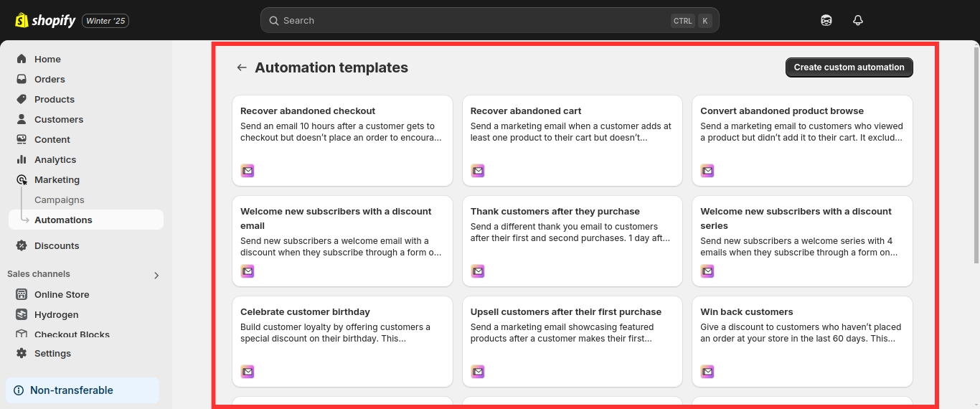Click the Home icon in the sidebar

point(22,59)
